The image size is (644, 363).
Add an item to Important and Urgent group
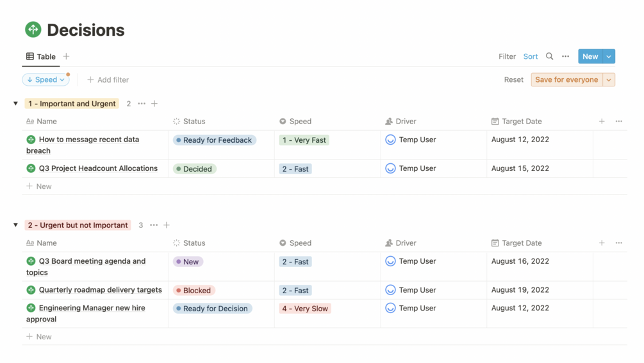click(154, 104)
